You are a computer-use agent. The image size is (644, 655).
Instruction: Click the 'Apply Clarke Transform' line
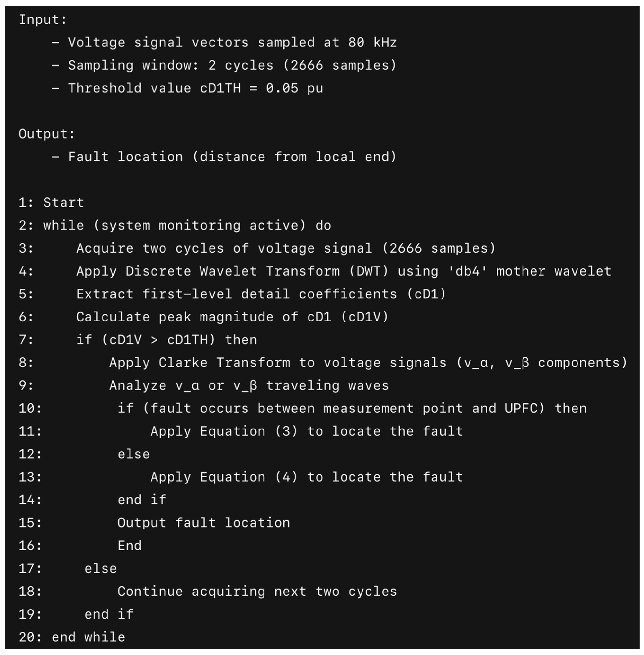point(368,363)
